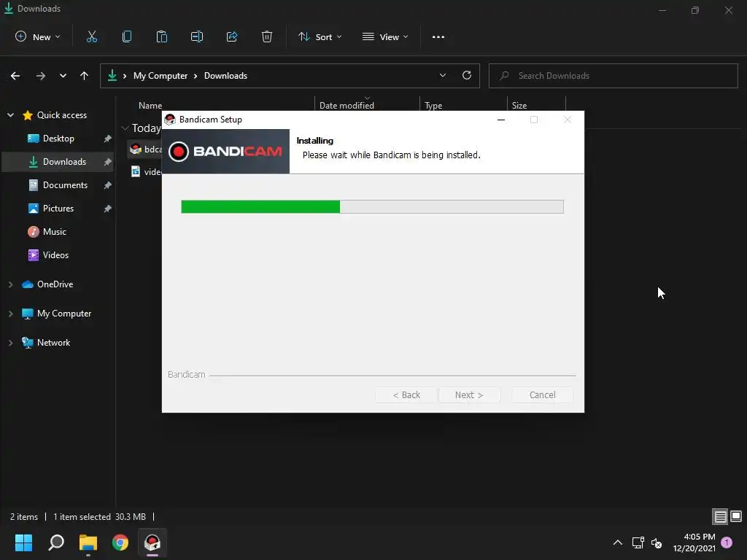Open the notification count badge
Screen dimensions: 747x560
(727, 542)
